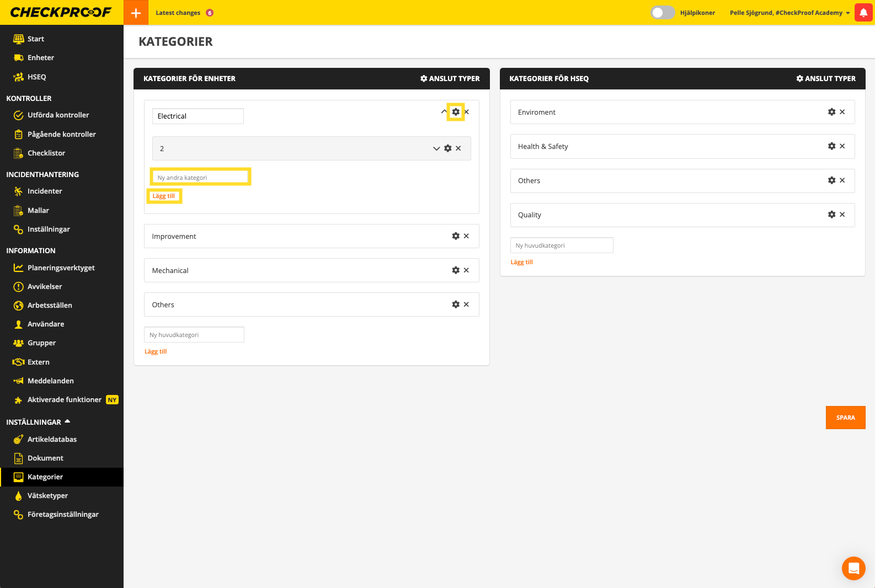The width and height of the screenshot is (875, 588).
Task: Toggle the Hjälpikoner switch
Action: (662, 13)
